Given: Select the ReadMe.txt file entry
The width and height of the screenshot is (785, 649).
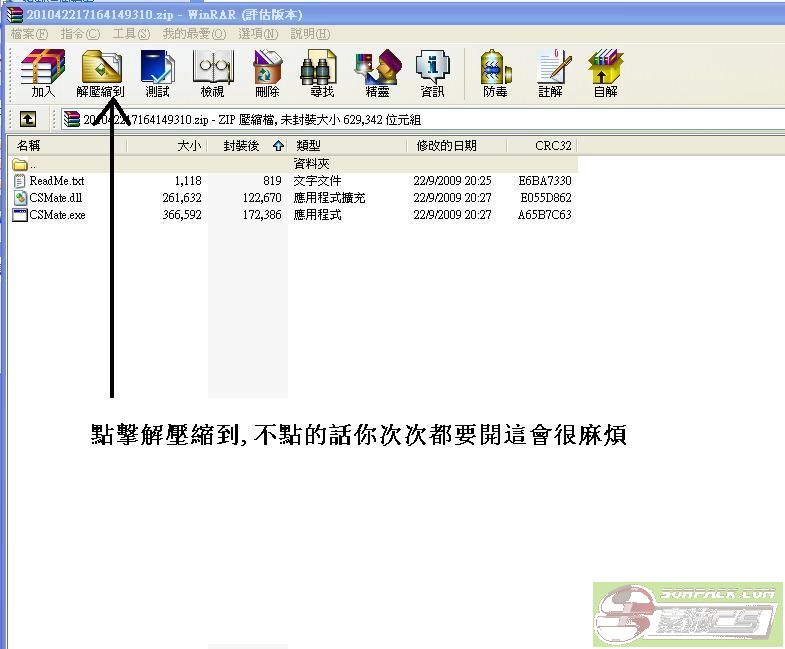Looking at the screenshot, I should click(57, 181).
